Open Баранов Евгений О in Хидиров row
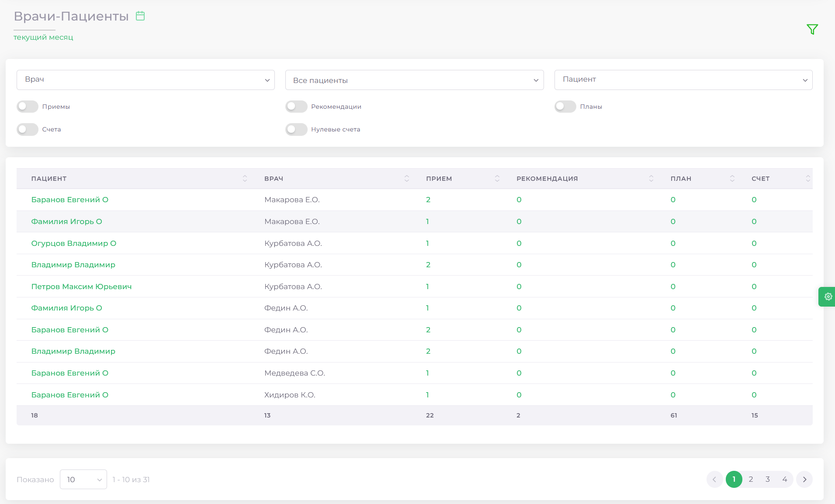Image resolution: width=835 pixels, height=504 pixels. click(x=70, y=395)
